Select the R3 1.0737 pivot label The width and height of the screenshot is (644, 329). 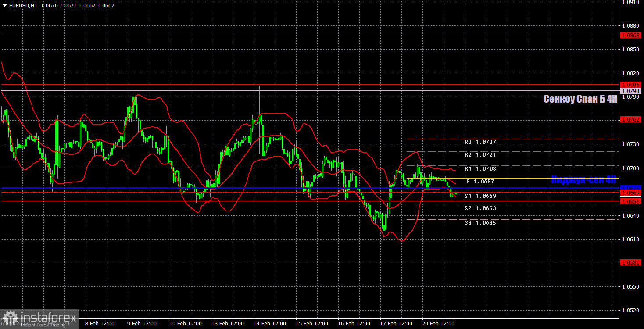(480, 143)
